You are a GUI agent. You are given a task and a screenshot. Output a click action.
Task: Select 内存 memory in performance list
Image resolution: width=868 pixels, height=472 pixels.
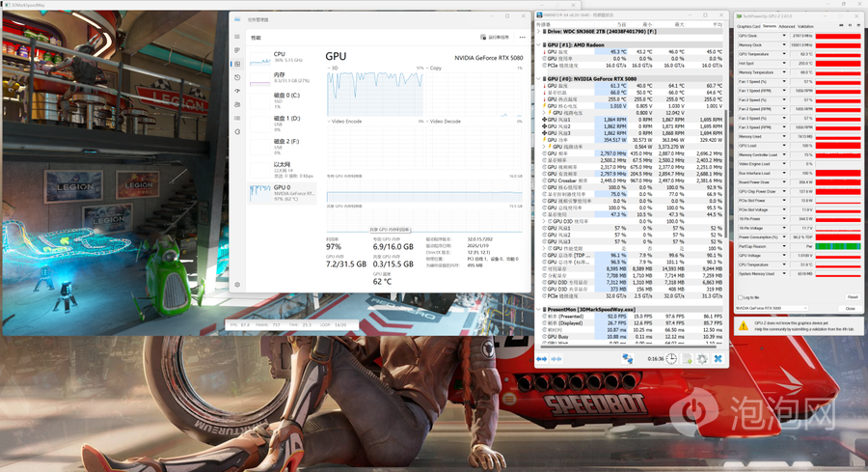coord(283,78)
